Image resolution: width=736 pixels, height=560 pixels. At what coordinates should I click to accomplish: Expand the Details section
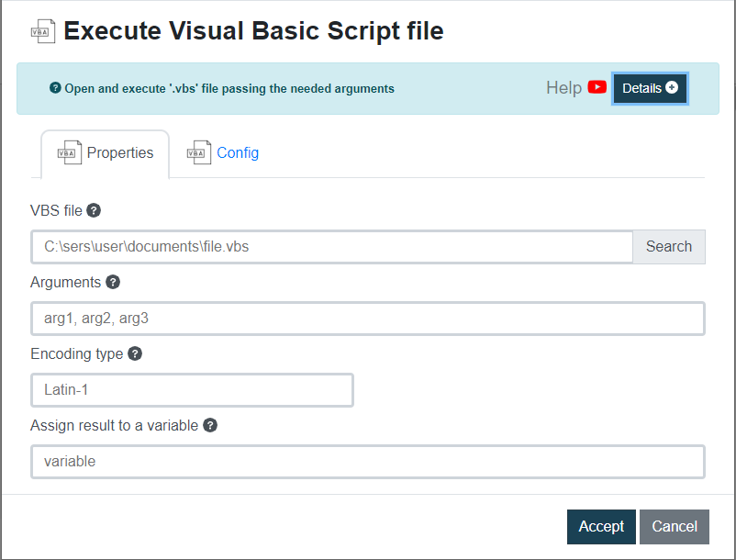click(649, 87)
